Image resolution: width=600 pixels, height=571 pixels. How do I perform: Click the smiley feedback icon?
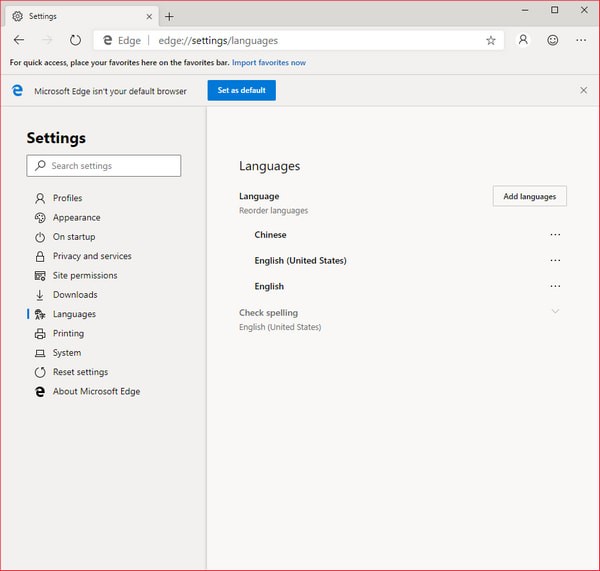tap(552, 41)
